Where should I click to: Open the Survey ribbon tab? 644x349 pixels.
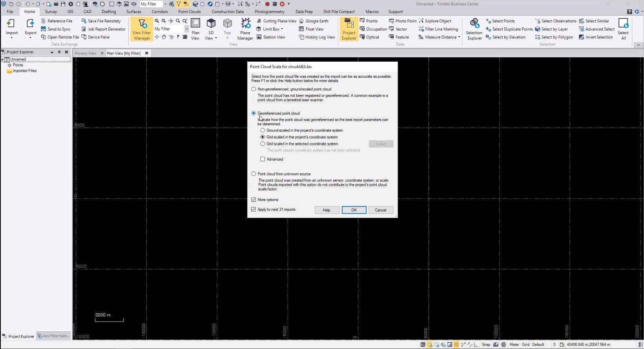[x=51, y=12]
